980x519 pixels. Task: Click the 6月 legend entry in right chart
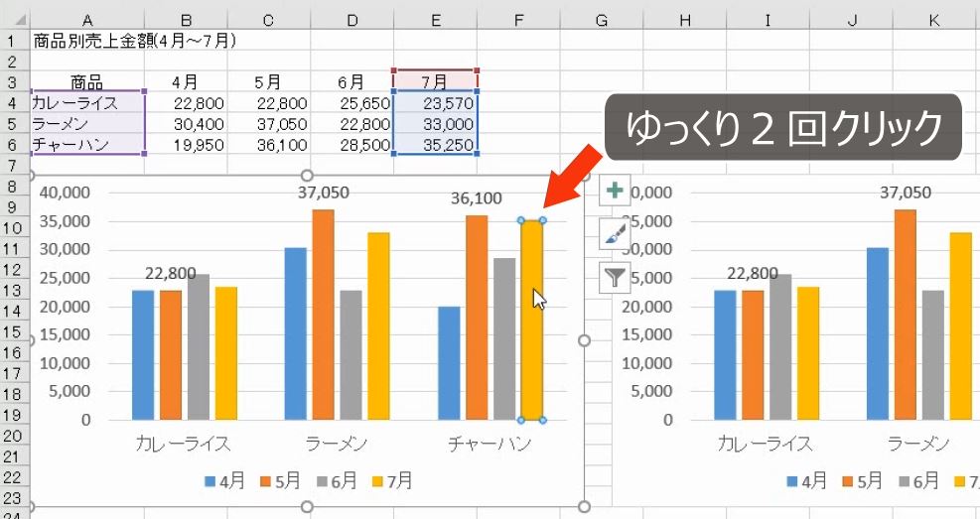918,481
